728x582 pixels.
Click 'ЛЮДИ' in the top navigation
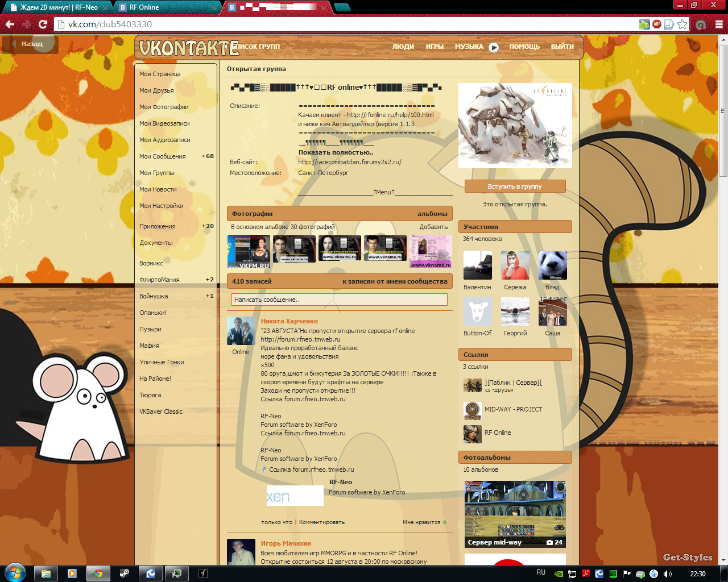click(x=403, y=47)
